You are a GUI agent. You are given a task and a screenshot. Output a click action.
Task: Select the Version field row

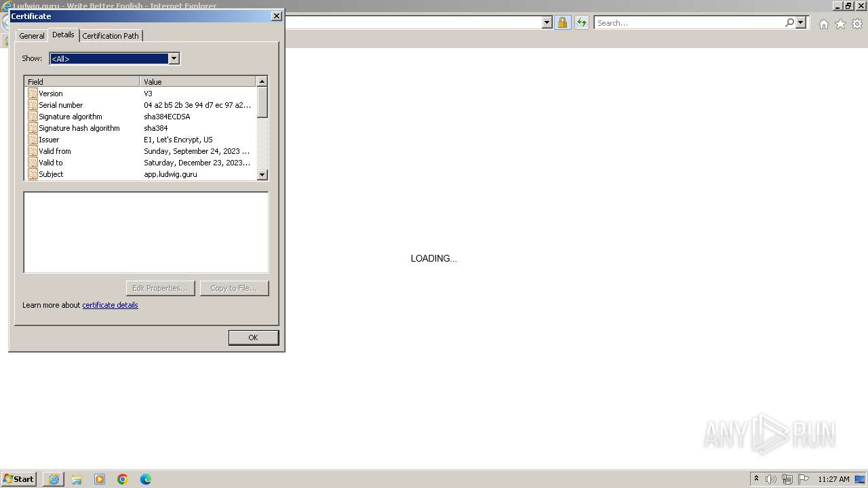pos(140,94)
